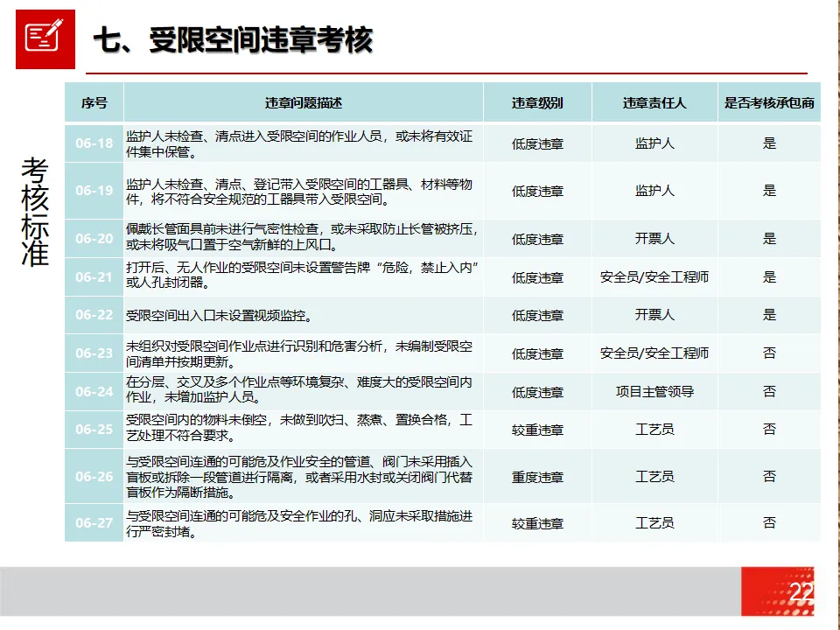The width and height of the screenshot is (840, 630).
Task: Click the 06-24 description about 未增加监护人员
Action: tap(299, 389)
